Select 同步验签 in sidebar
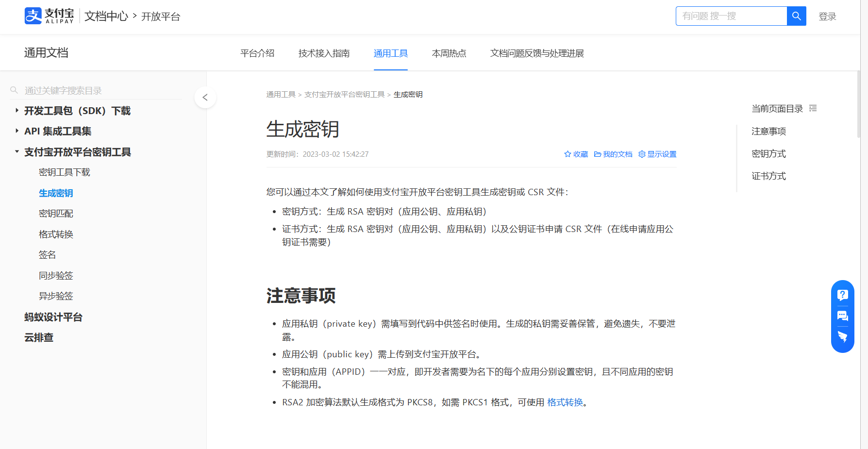 click(x=56, y=275)
